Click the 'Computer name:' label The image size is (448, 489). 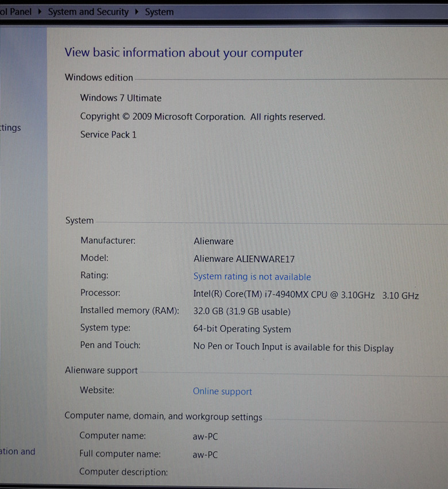pos(113,436)
